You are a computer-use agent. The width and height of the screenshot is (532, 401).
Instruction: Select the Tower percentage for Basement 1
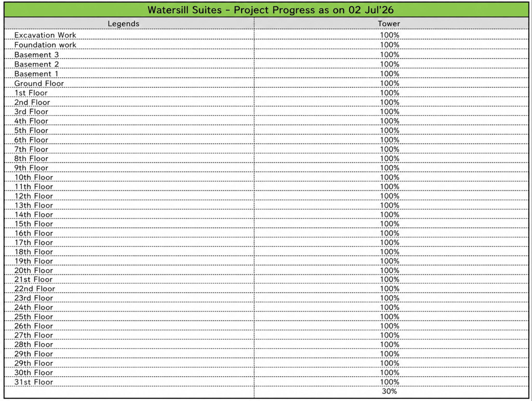[390, 74]
